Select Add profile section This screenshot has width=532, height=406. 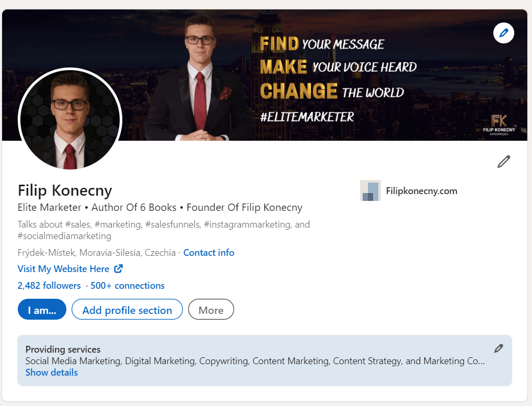pos(126,309)
